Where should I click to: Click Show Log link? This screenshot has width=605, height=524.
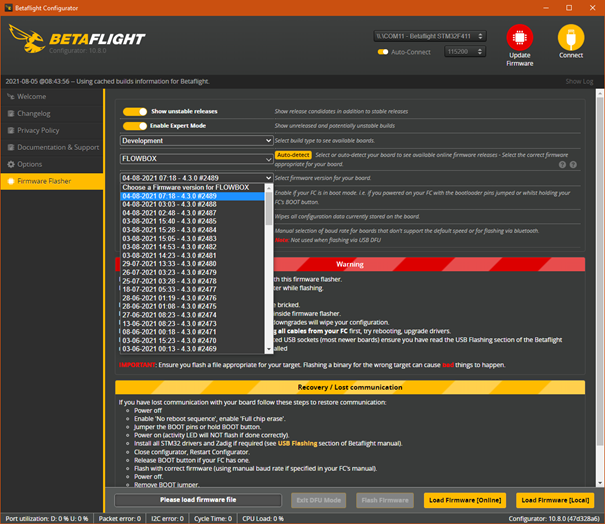[579, 81]
